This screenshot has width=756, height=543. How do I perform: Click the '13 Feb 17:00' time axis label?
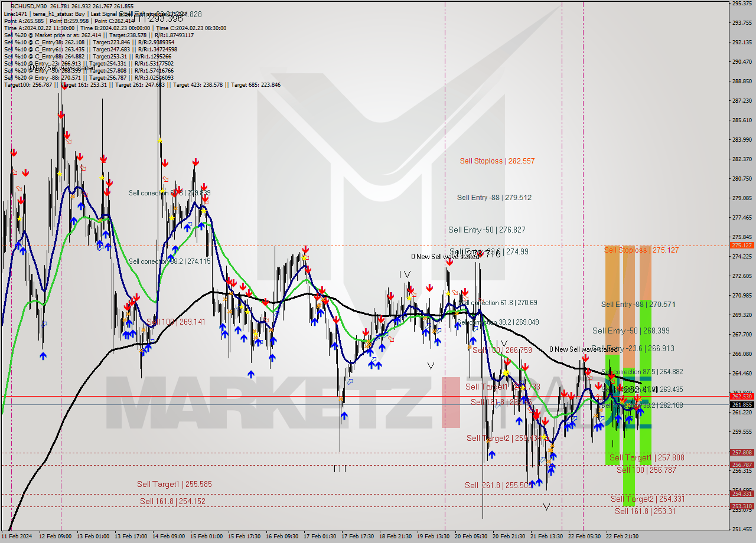(x=131, y=537)
